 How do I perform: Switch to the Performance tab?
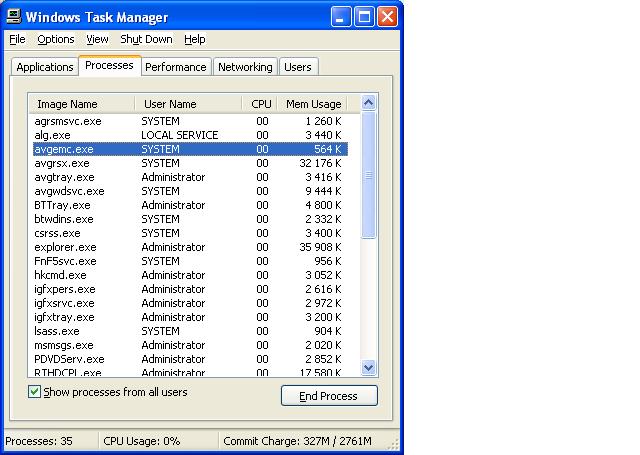[x=176, y=67]
